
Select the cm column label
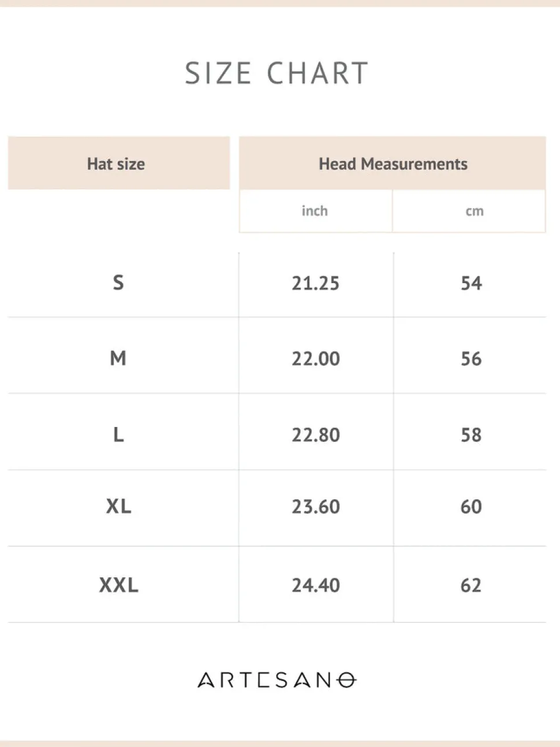click(475, 211)
